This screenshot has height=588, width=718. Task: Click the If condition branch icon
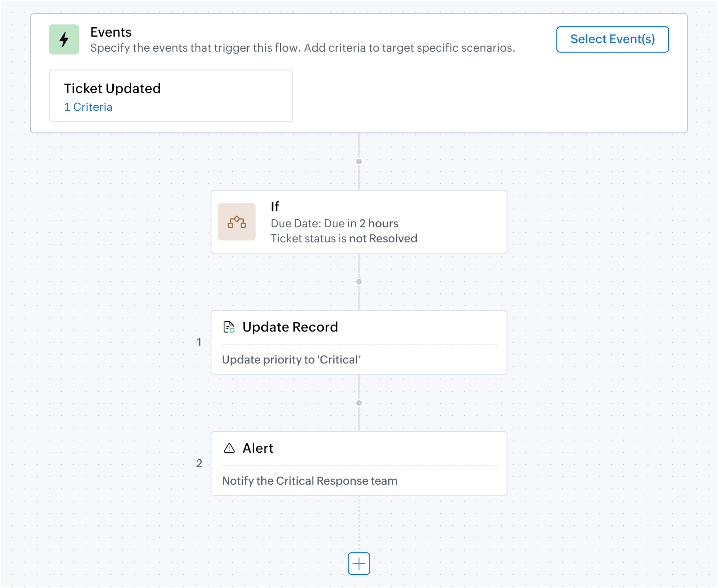(x=237, y=222)
